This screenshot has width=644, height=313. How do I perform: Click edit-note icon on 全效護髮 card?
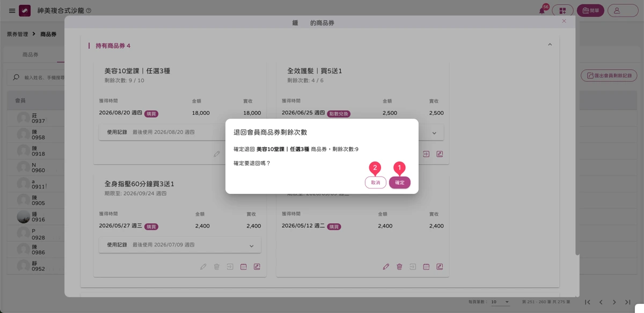coord(440,154)
